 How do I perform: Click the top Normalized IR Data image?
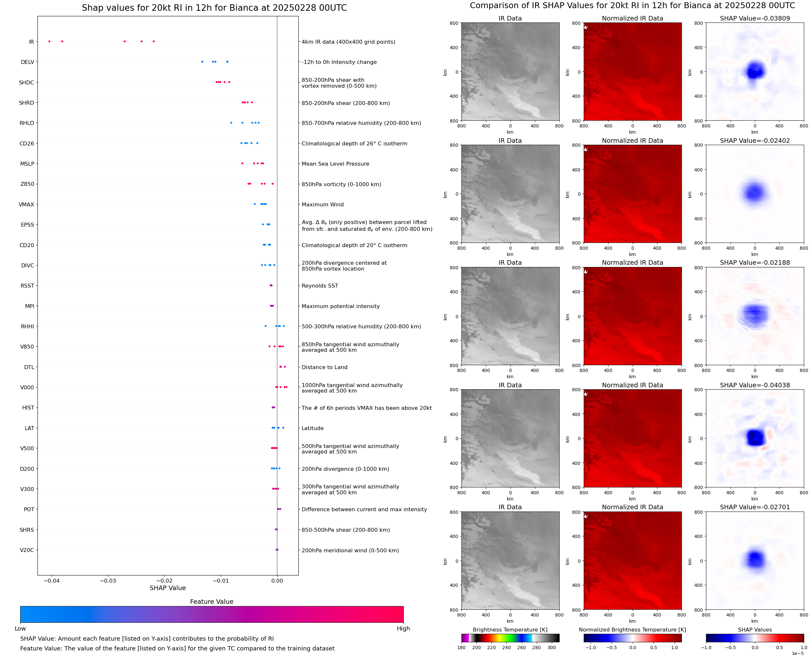click(x=632, y=72)
